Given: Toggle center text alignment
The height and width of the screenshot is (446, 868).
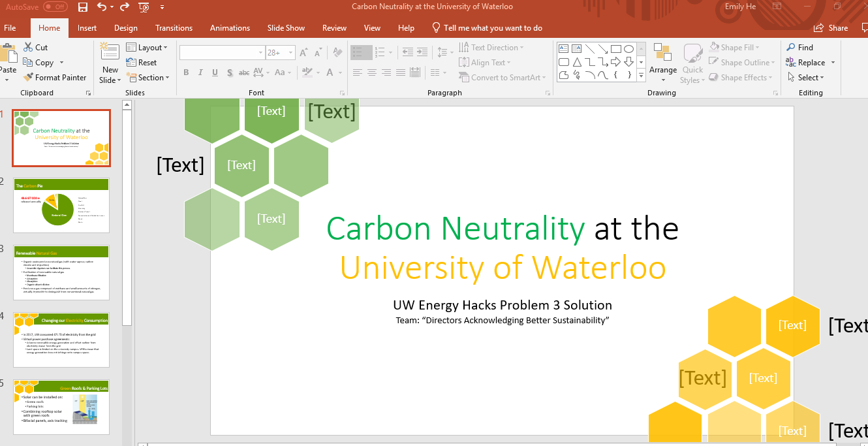Looking at the screenshot, I should tap(372, 72).
